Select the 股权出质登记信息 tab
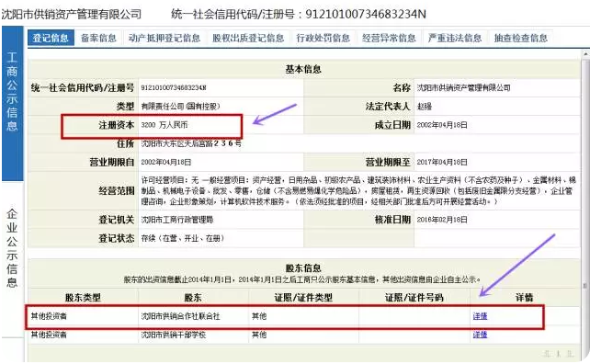Viewport: 590px width, 364px height. (x=248, y=38)
